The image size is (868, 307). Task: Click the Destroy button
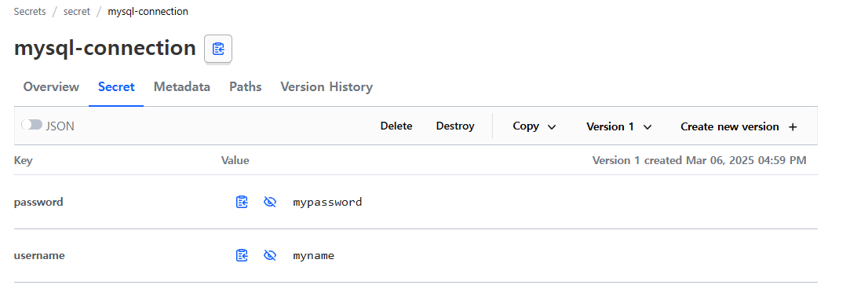[x=455, y=126]
